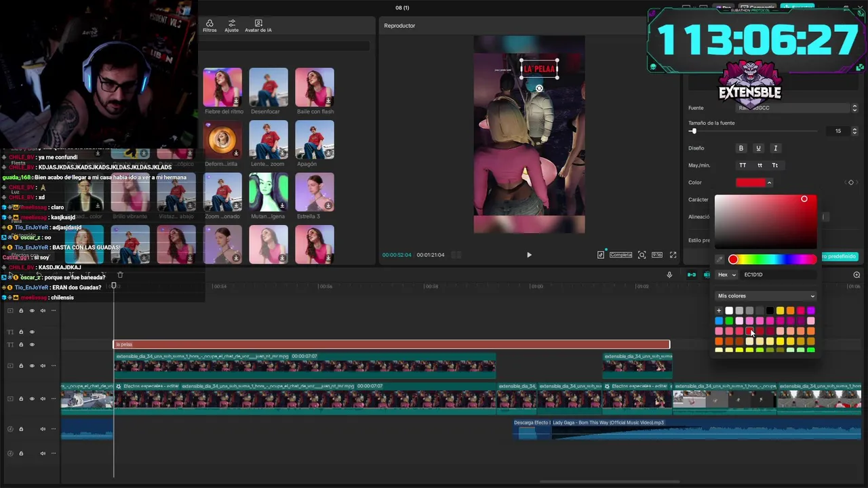Open more options for the Efectos especiales track

coord(53,399)
